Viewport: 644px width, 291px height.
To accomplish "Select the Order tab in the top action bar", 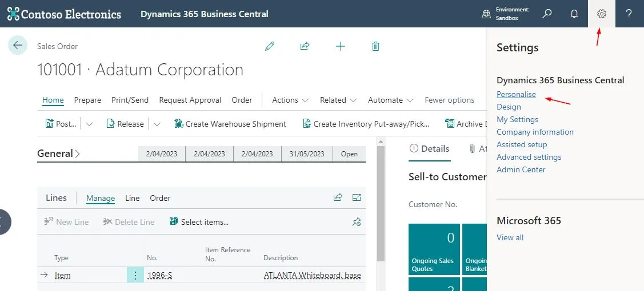I will tap(242, 100).
